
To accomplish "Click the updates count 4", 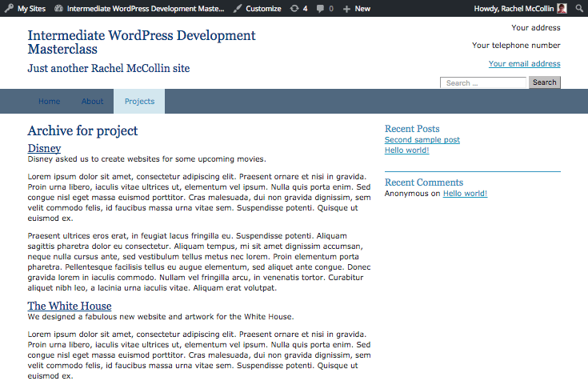I will (x=306, y=9).
